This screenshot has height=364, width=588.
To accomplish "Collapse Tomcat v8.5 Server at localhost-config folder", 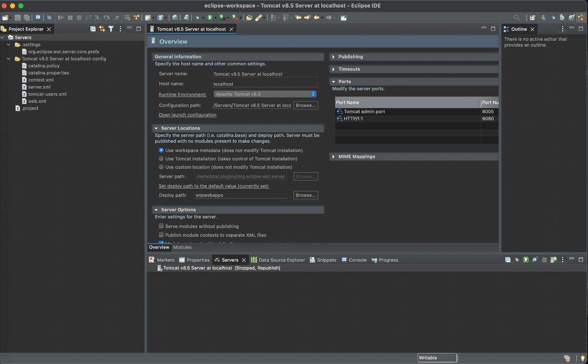I will coord(8,59).
